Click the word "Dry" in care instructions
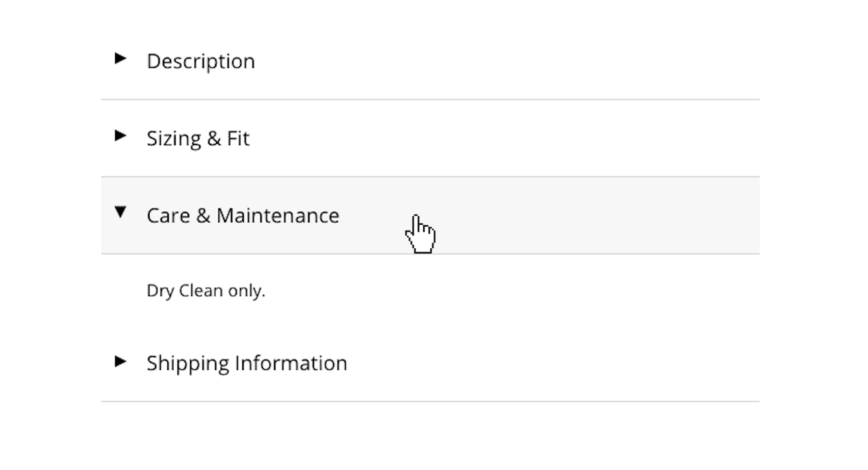Viewport: 868px width, 470px height. click(160, 290)
